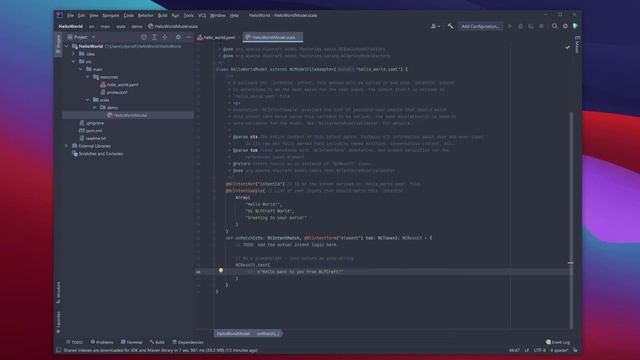Toggle the Structure tool window side tab
The image size is (640, 360).
click(58, 292)
